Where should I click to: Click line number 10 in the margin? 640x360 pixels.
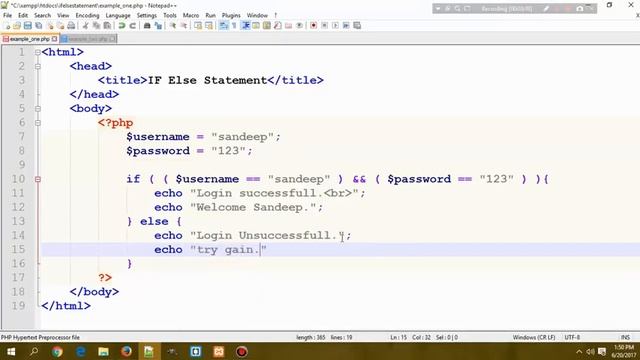coord(18,179)
